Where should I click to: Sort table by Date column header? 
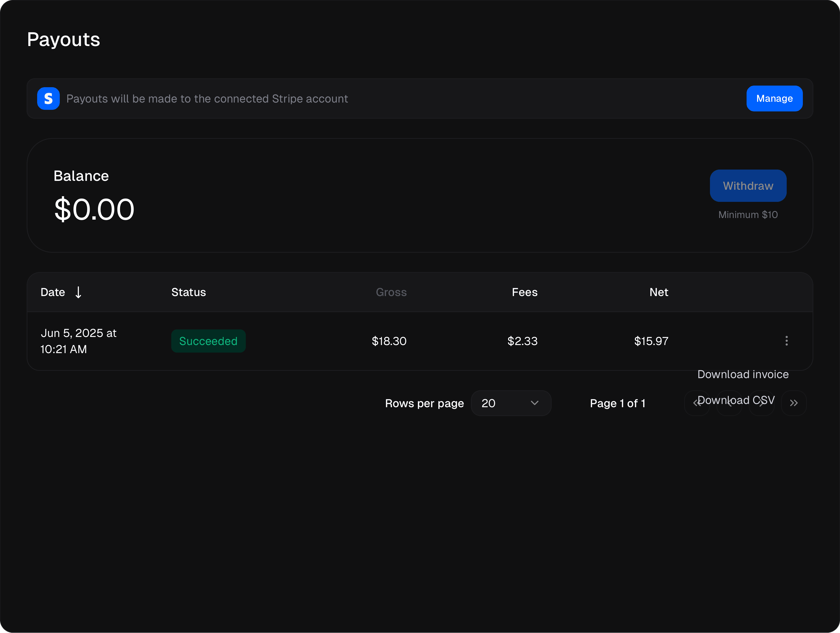point(53,292)
